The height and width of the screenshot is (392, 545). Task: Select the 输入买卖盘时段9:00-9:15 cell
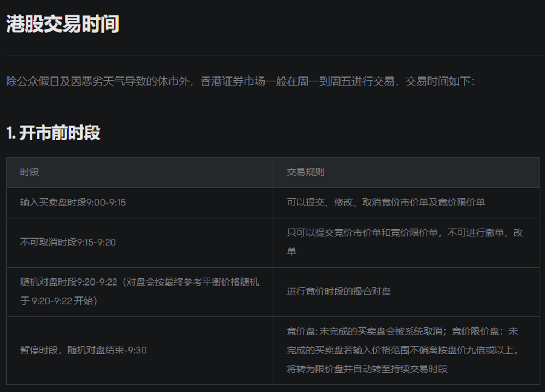73,203
